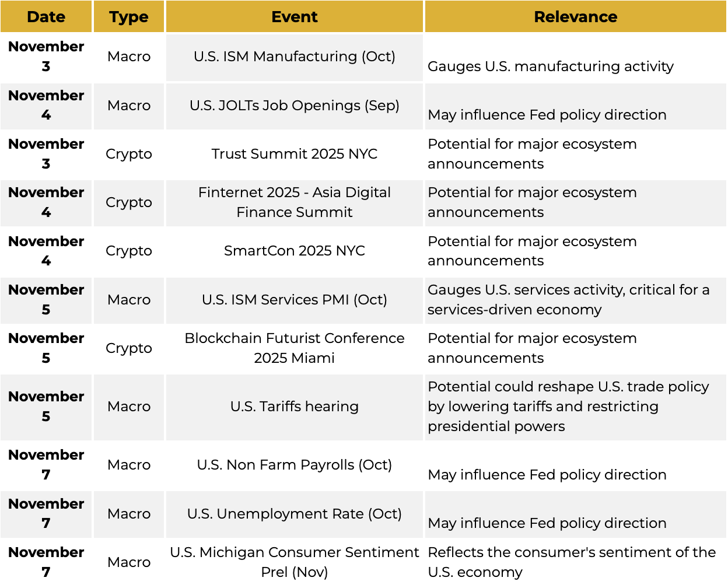Select the U.S. Unemployment Rate (Oct) cell
The height and width of the screenshot is (588, 728).
(294, 514)
